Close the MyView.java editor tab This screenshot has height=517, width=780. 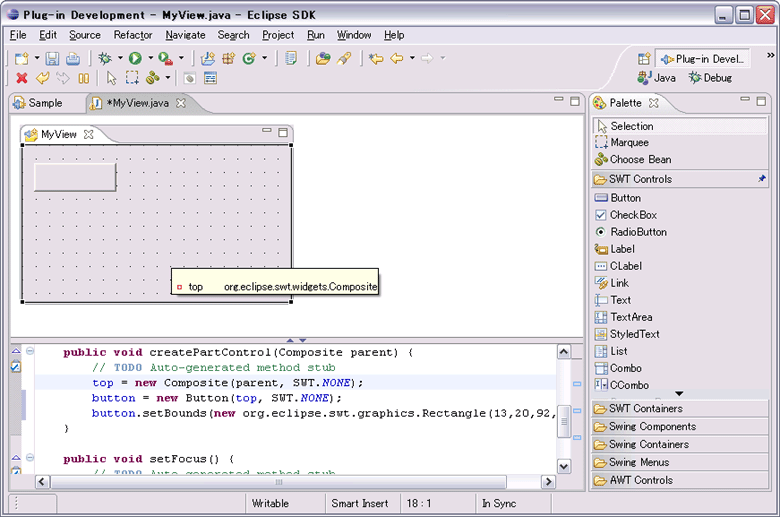coord(181,103)
